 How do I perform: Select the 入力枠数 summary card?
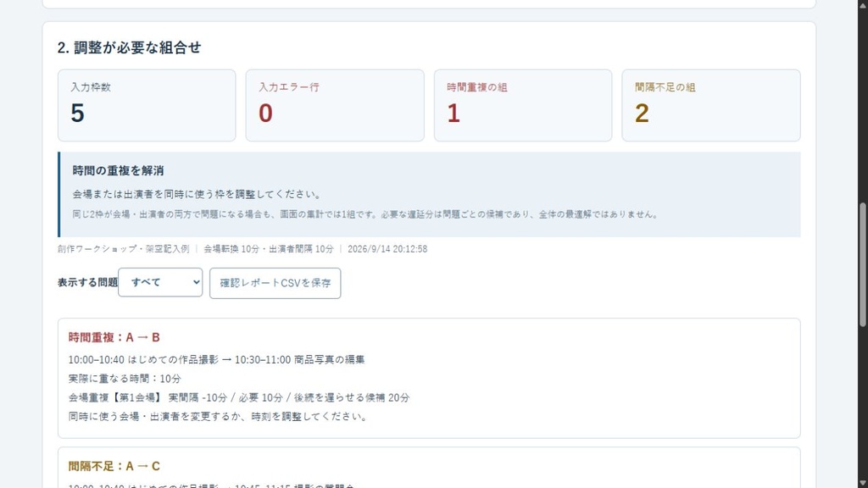click(x=147, y=105)
